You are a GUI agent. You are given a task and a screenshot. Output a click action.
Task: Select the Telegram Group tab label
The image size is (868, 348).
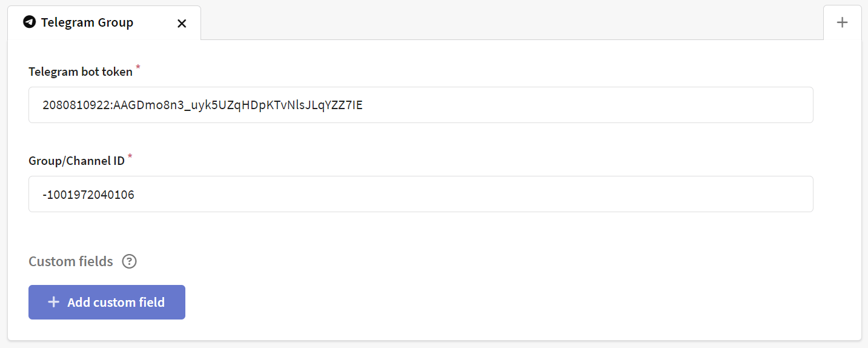tap(87, 22)
